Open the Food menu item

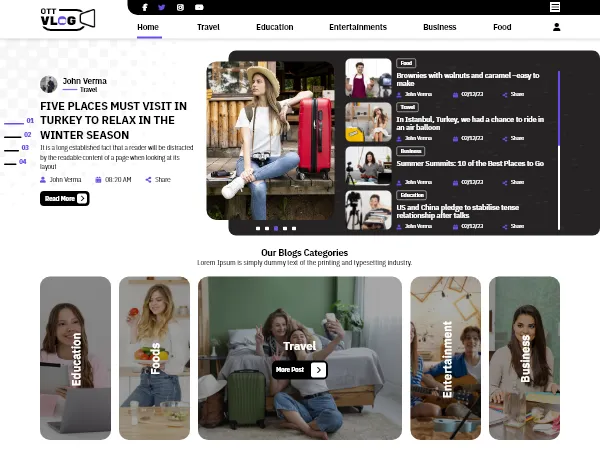502,27
